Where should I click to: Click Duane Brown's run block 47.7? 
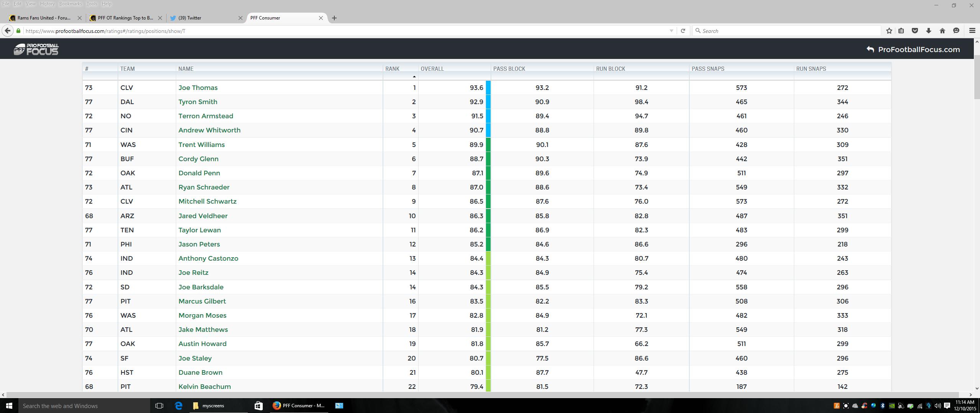point(641,372)
